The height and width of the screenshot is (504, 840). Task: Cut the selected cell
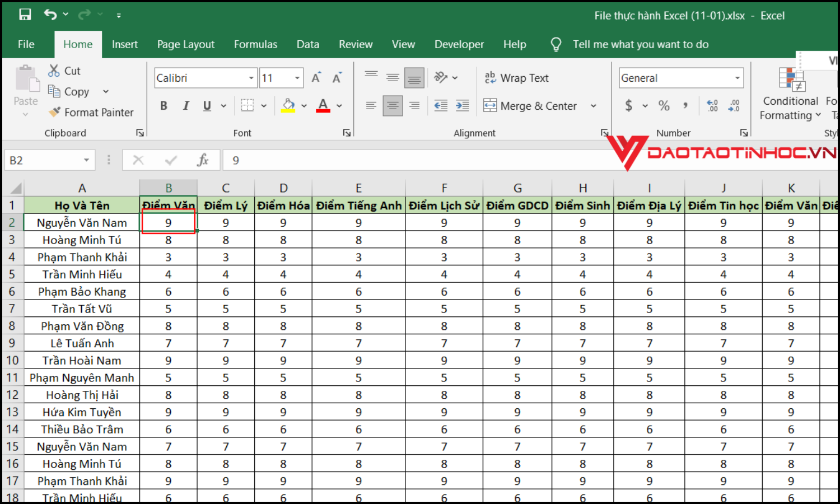(64, 71)
